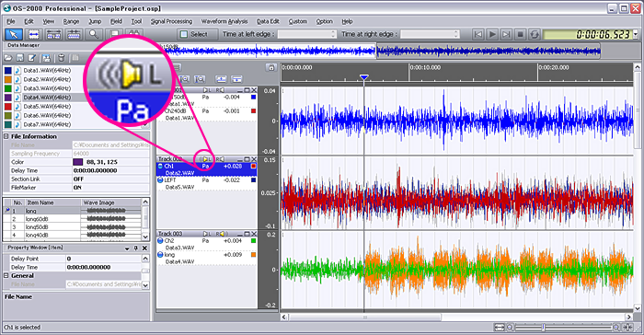Toggle right speaker of top track

tap(221, 89)
